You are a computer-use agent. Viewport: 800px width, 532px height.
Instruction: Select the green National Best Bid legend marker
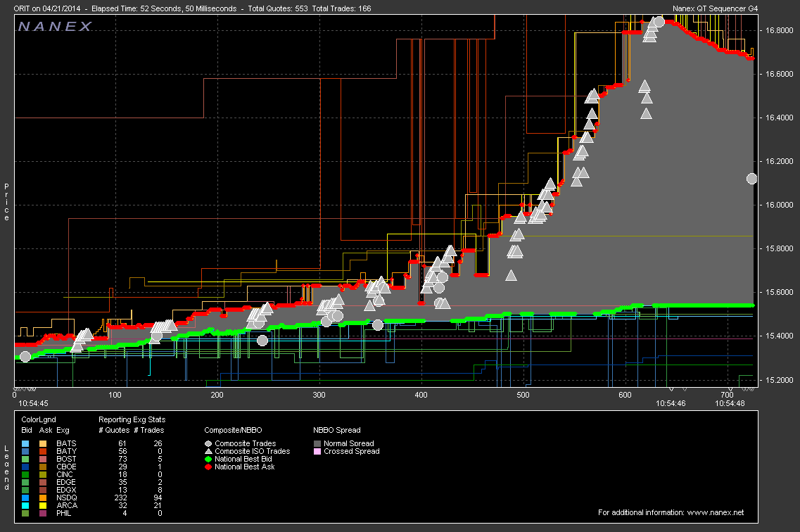point(208,459)
